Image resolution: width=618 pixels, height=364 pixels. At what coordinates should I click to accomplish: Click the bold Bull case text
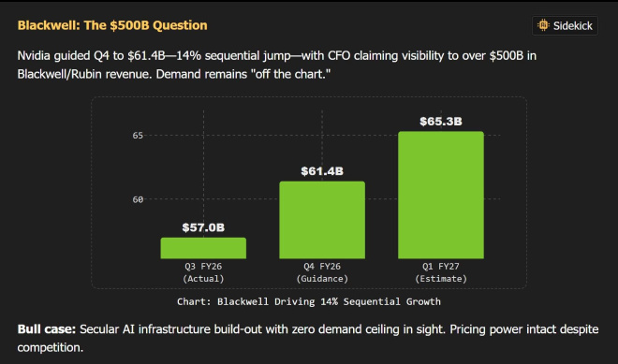tap(47, 329)
